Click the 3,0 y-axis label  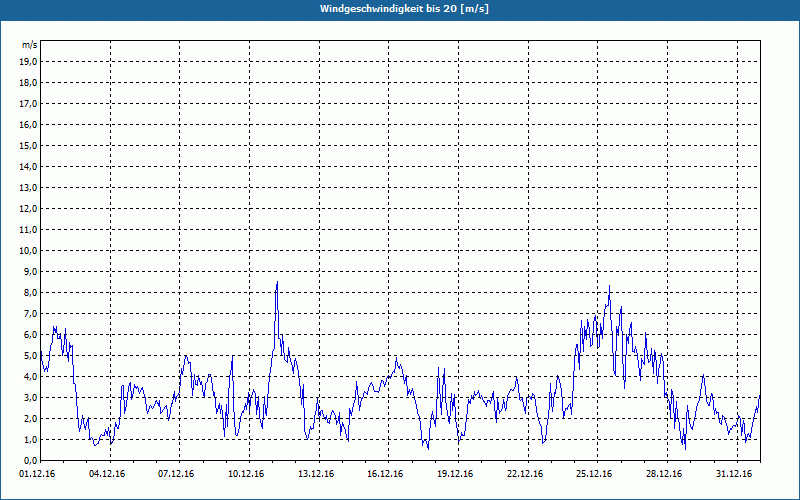30,397
